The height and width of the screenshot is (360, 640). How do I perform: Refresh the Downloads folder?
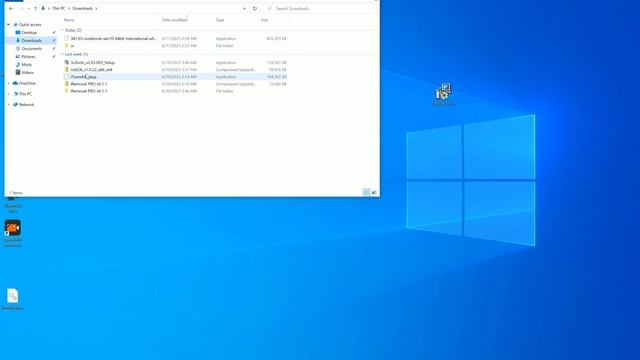click(x=255, y=9)
